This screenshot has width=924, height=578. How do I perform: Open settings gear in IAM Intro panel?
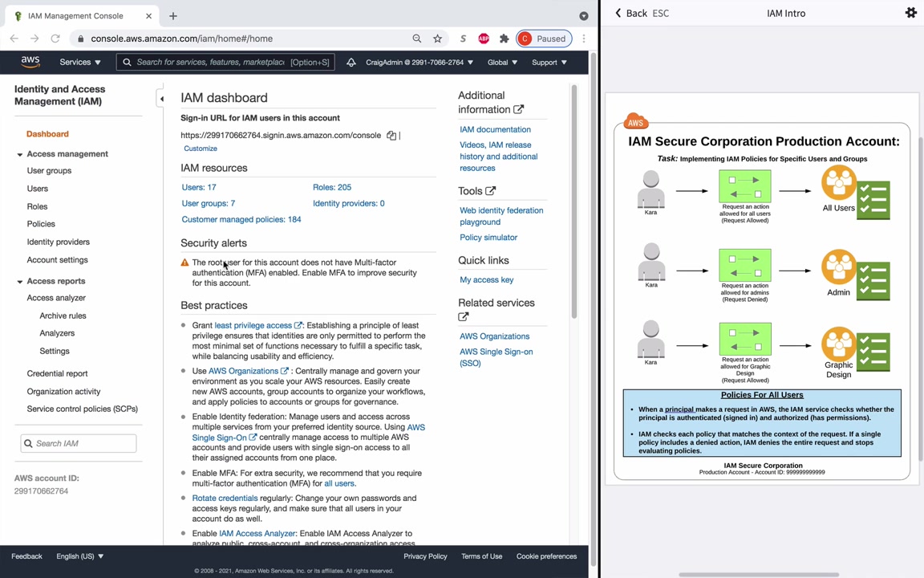[910, 12]
